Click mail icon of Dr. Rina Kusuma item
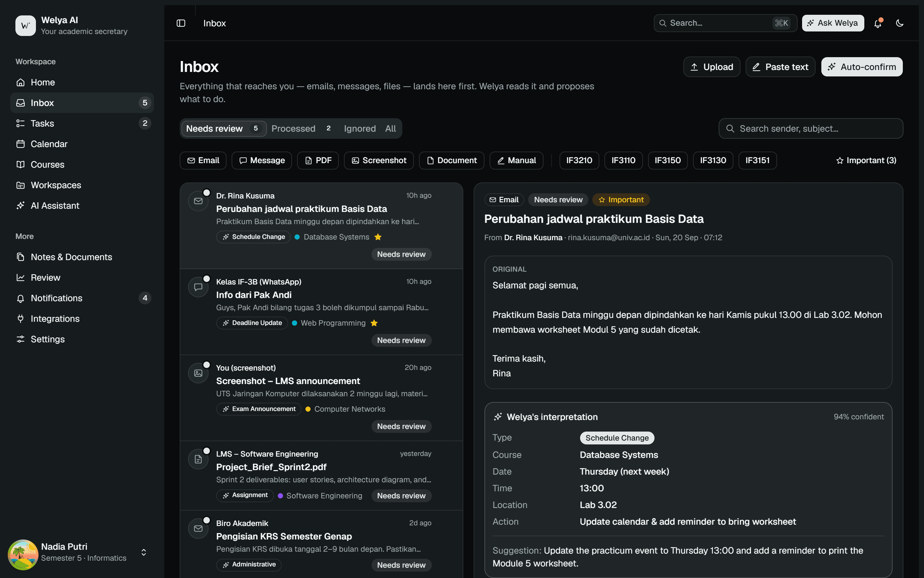 (198, 201)
